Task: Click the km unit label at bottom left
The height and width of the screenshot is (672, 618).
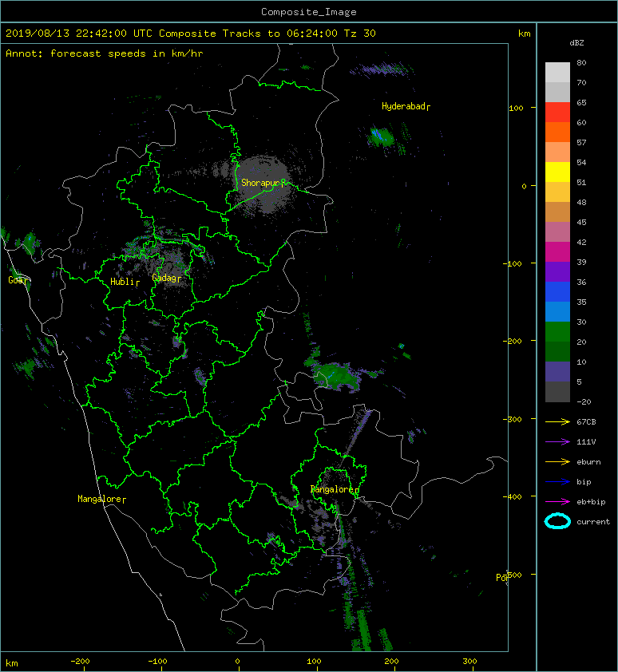Action: (12, 663)
